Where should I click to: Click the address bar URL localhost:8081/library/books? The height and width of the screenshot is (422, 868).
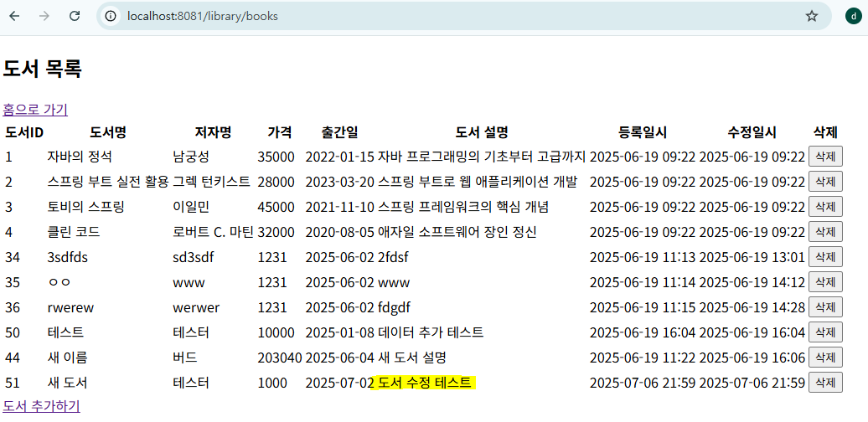point(202,17)
